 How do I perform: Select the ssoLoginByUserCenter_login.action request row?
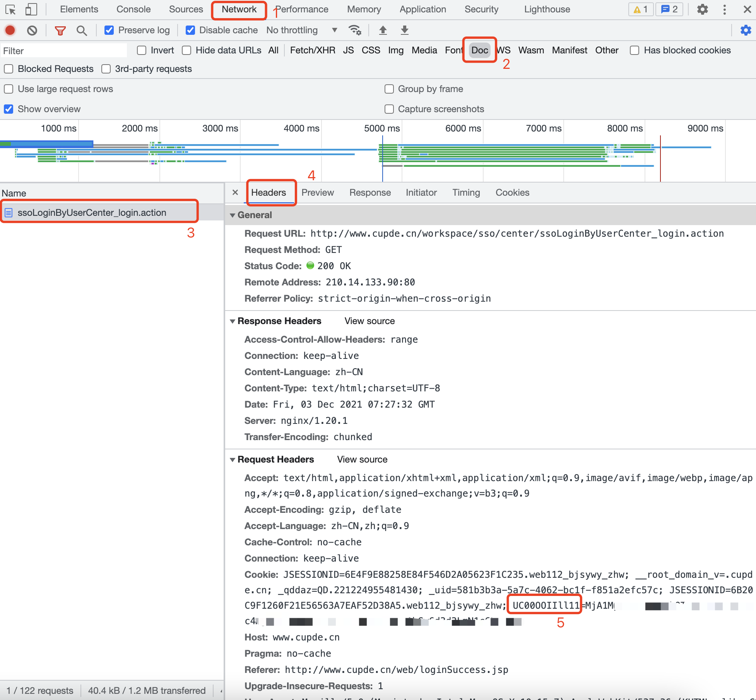pyautogui.click(x=112, y=212)
